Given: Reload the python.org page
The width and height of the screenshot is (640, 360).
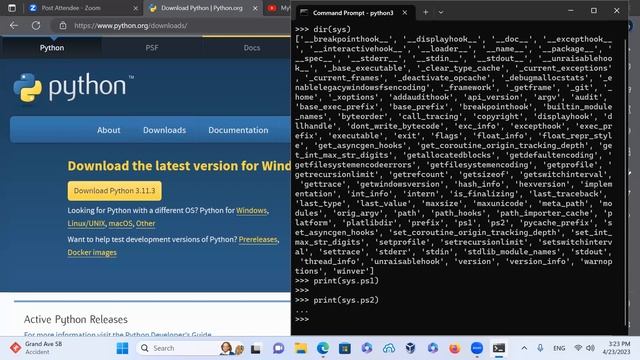Looking at the screenshot, I should [x=36, y=26].
